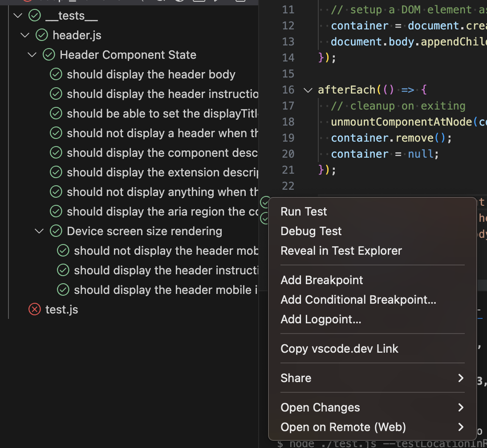Select 'Reveal in Test Explorer'
Viewport: 487px width, 448px height.
341,251
